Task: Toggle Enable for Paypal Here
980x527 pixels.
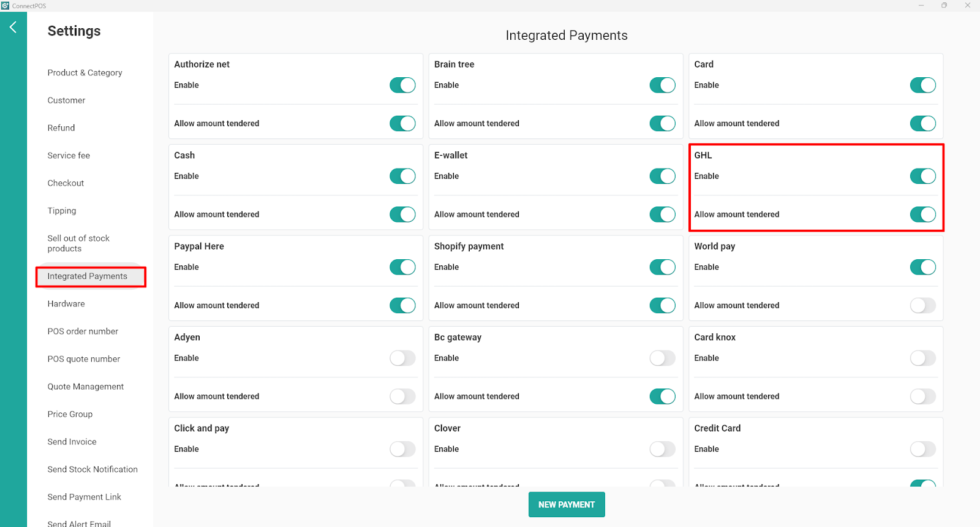Action: 402,267
